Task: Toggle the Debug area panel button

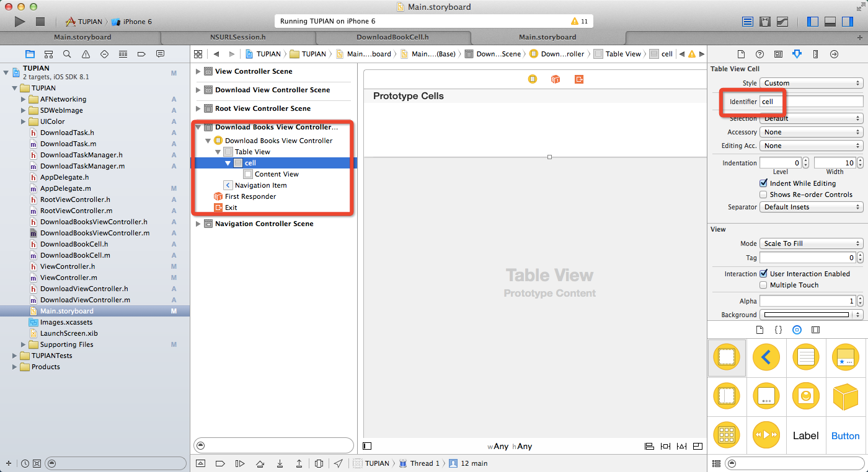Action: pyautogui.click(x=830, y=22)
